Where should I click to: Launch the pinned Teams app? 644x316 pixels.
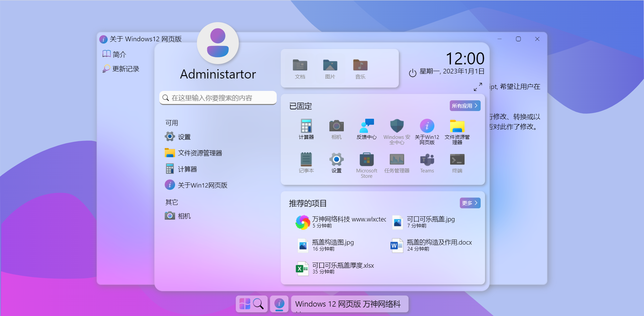427,163
